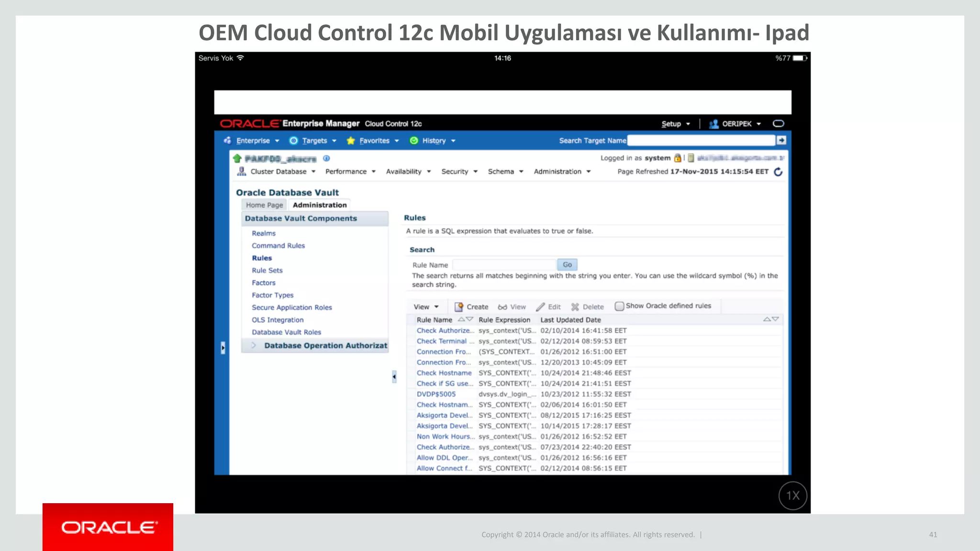Open the Non Work Hours rule
Image resolution: width=980 pixels, height=551 pixels.
tap(445, 436)
